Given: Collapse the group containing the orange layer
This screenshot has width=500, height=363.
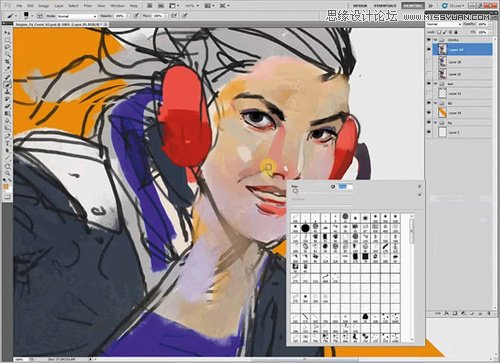Looking at the screenshot, I should pyautogui.click(x=435, y=103).
